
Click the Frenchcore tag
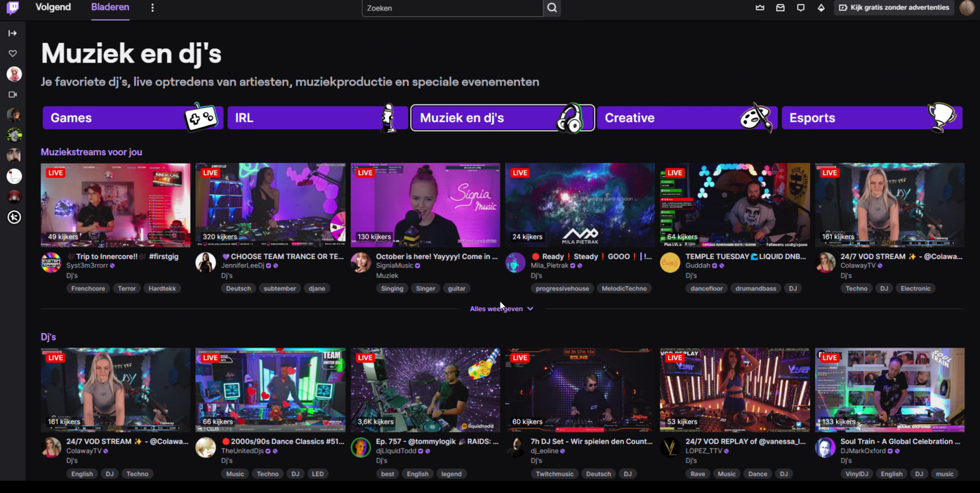click(88, 289)
